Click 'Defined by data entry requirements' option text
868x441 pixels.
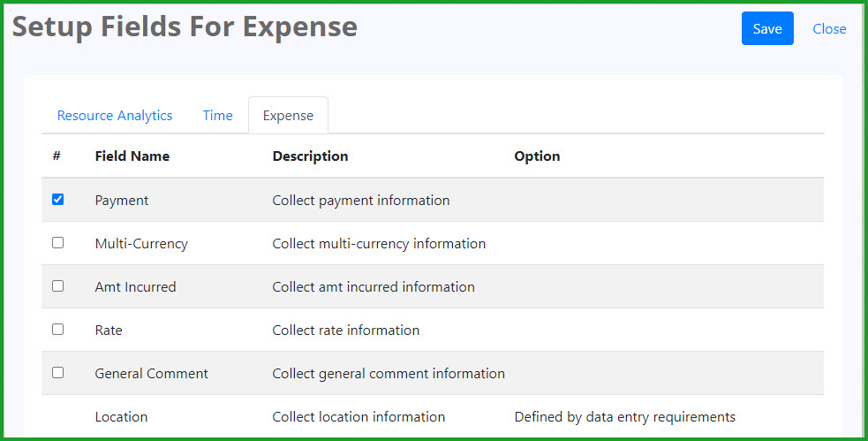pyautogui.click(x=625, y=416)
